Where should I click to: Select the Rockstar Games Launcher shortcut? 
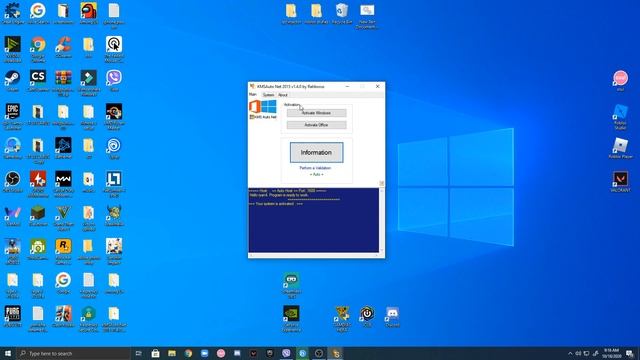[x=63, y=251]
